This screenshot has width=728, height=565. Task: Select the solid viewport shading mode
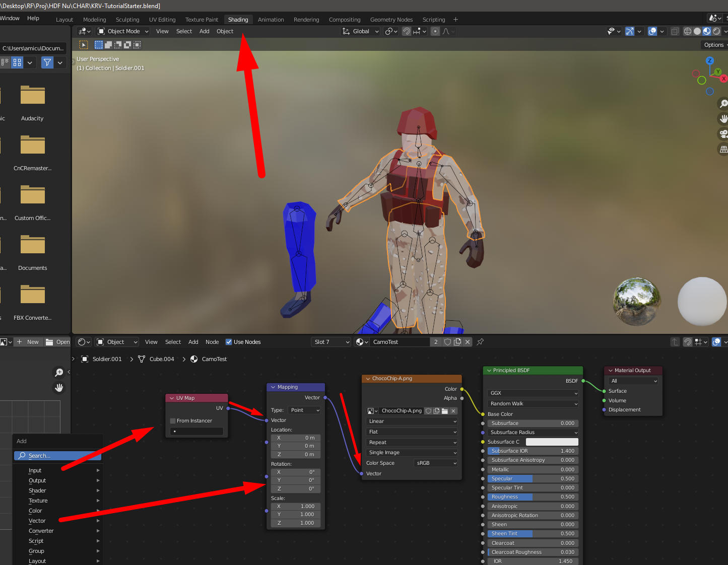click(697, 31)
